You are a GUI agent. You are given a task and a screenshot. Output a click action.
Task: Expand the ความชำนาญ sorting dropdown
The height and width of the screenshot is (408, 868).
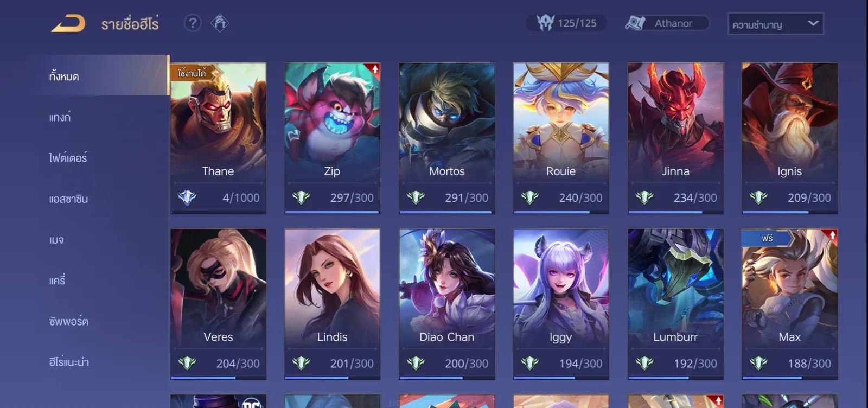[775, 24]
